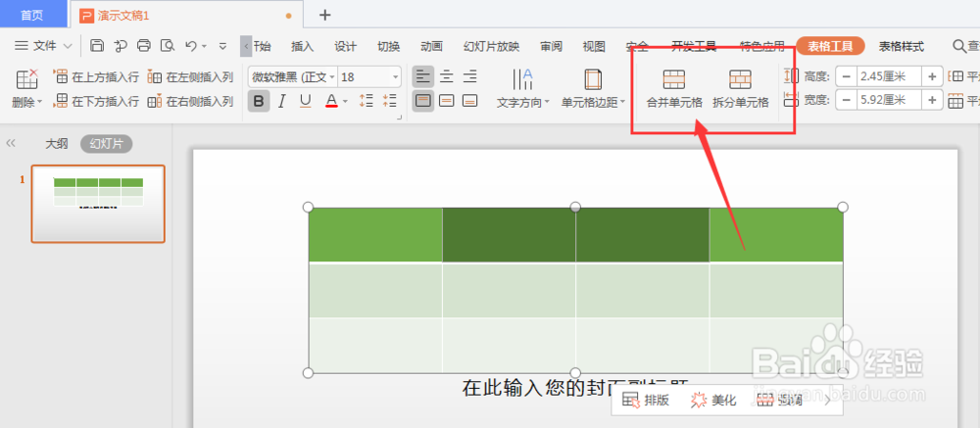Click the width field showing 5.92厘米
This screenshot has height=428, width=980.
(890, 100)
